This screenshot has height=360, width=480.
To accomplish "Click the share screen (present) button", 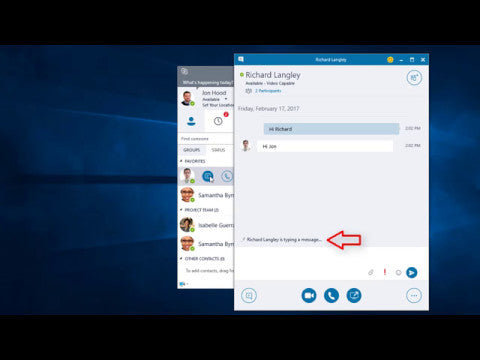I will [x=354, y=295].
